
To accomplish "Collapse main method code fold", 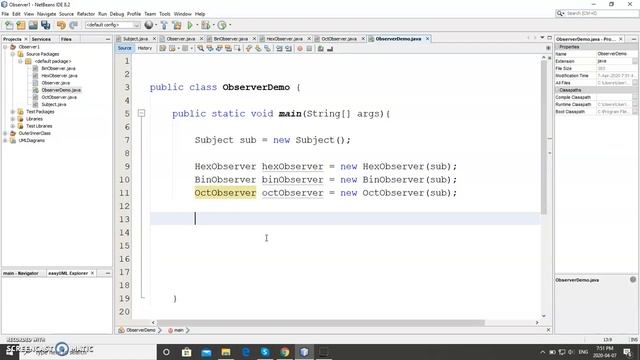I will 141,113.
